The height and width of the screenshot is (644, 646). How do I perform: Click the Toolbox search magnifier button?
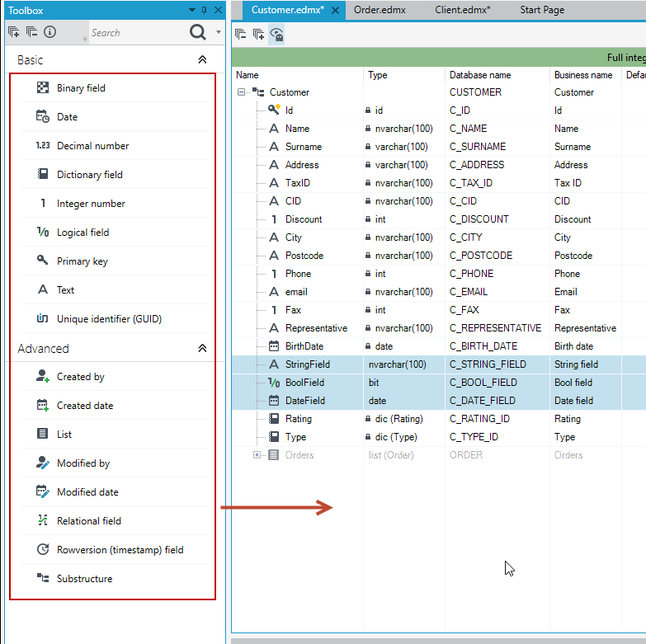coord(198,31)
